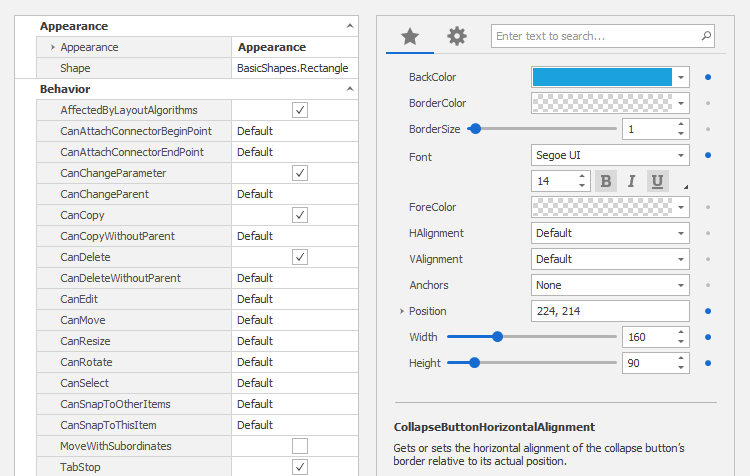Click the blue marker dot beside Height
The image size is (750, 476).
pos(708,363)
